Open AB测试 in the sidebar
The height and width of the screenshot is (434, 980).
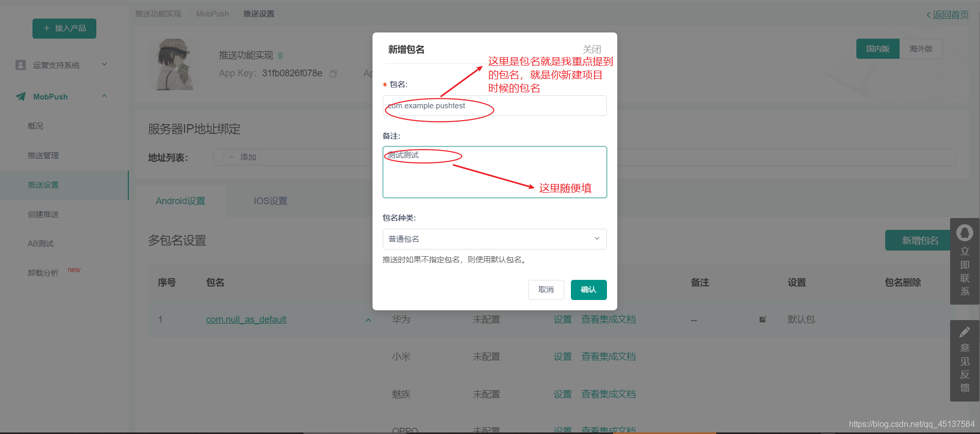(x=41, y=243)
